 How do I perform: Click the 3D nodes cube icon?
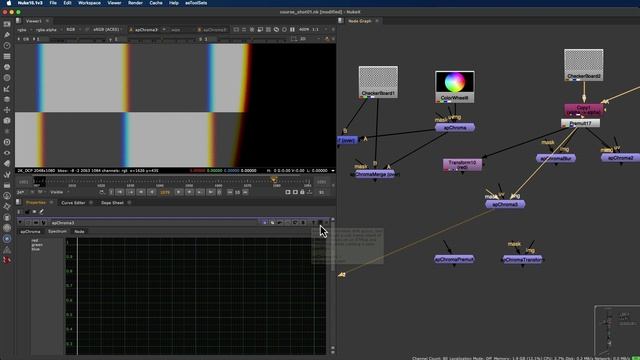7,120
